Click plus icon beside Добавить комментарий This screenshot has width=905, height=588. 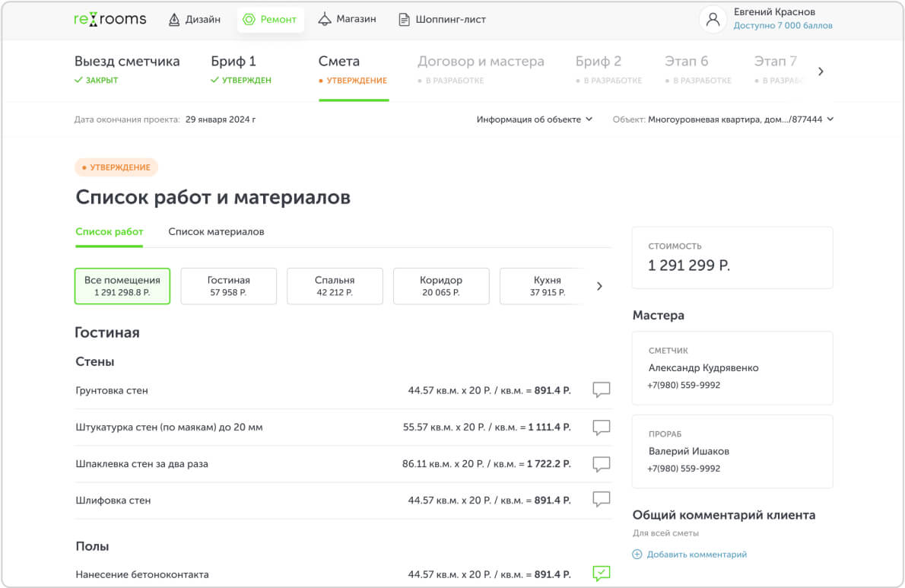[637, 555]
